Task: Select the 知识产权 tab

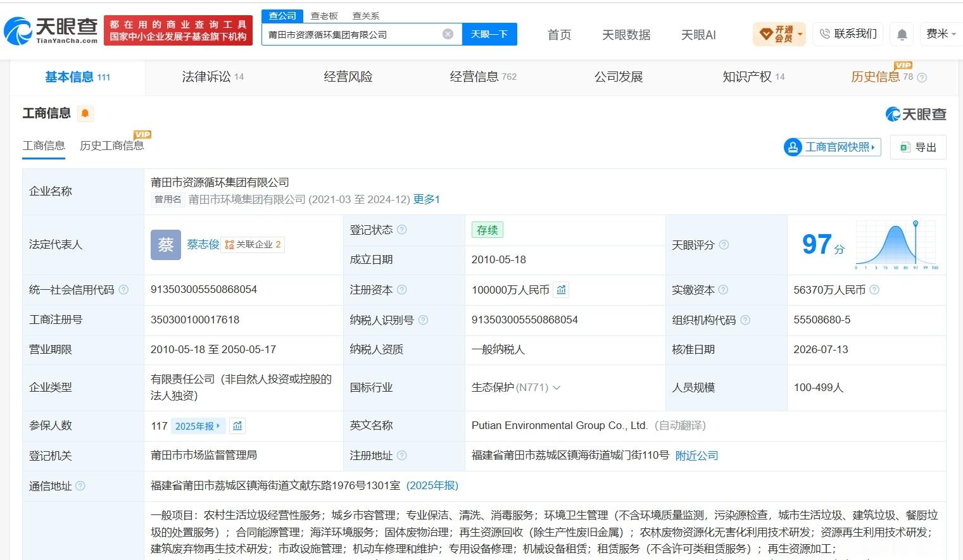Action: 753,77
